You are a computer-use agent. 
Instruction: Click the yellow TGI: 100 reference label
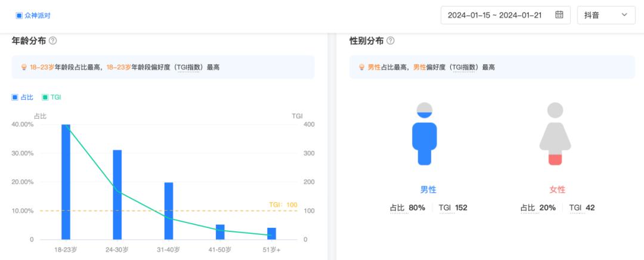[x=283, y=205]
